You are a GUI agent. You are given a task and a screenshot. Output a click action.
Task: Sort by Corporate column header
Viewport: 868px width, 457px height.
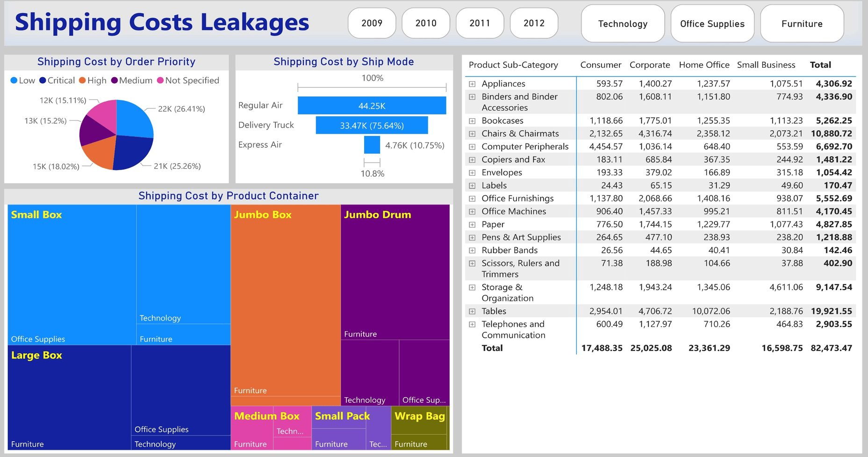650,65
